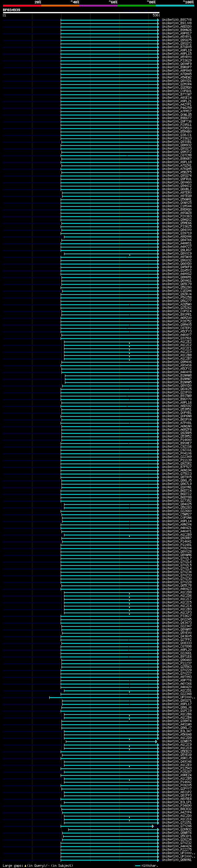This screenshot has height=868, width=197.
Task: Open hit UniRef100_B1NHW8
Action: (177, 375)
